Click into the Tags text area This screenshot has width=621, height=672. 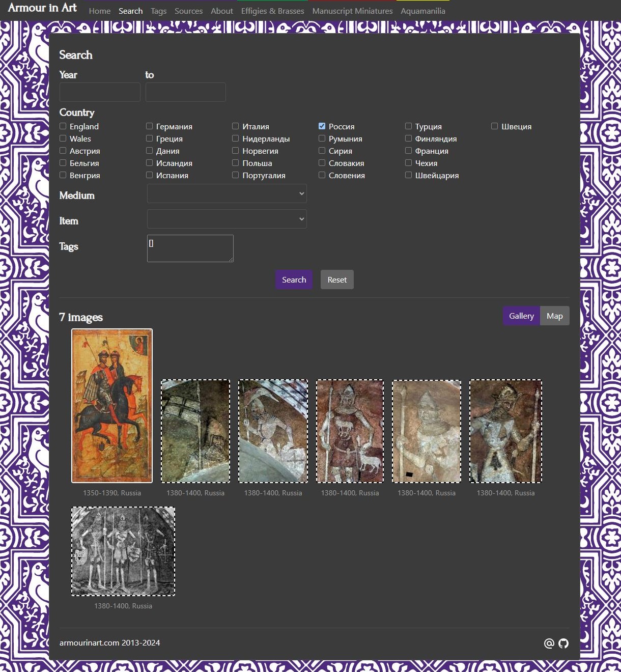[190, 248]
